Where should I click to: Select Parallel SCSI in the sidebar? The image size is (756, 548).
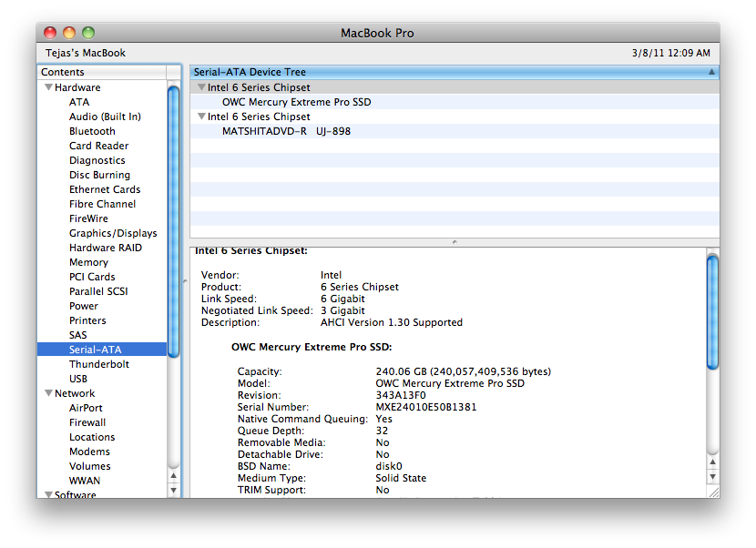coord(98,291)
